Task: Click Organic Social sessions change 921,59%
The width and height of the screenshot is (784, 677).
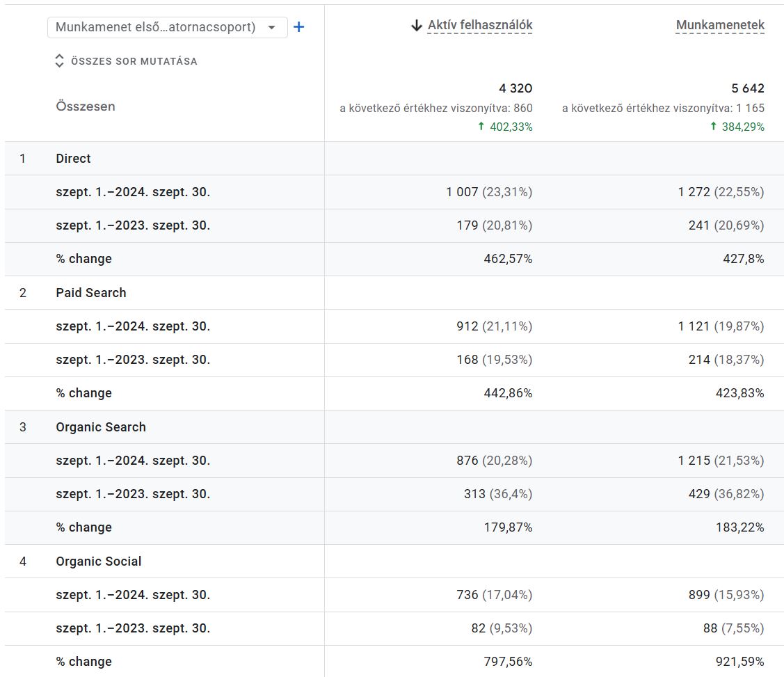Action: [x=743, y=662]
